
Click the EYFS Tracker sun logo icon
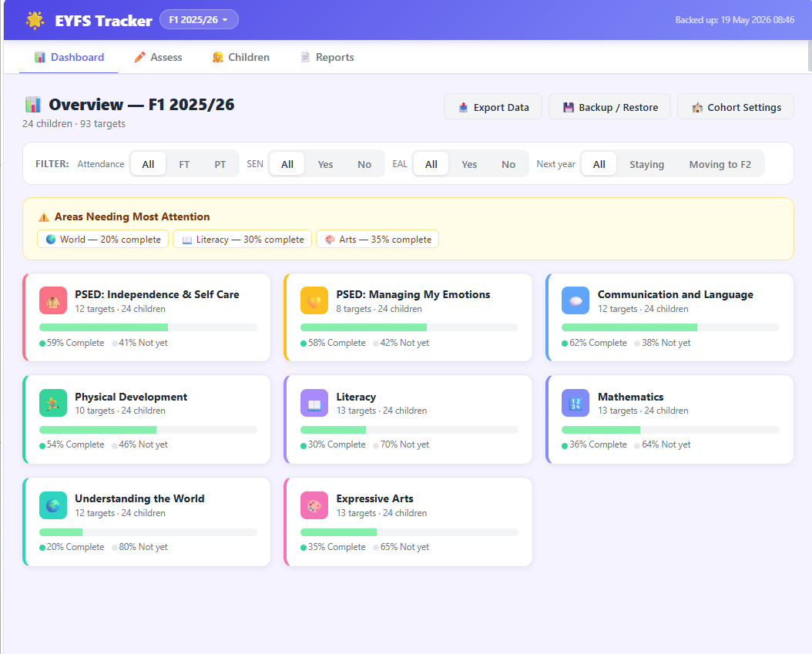tap(35, 20)
